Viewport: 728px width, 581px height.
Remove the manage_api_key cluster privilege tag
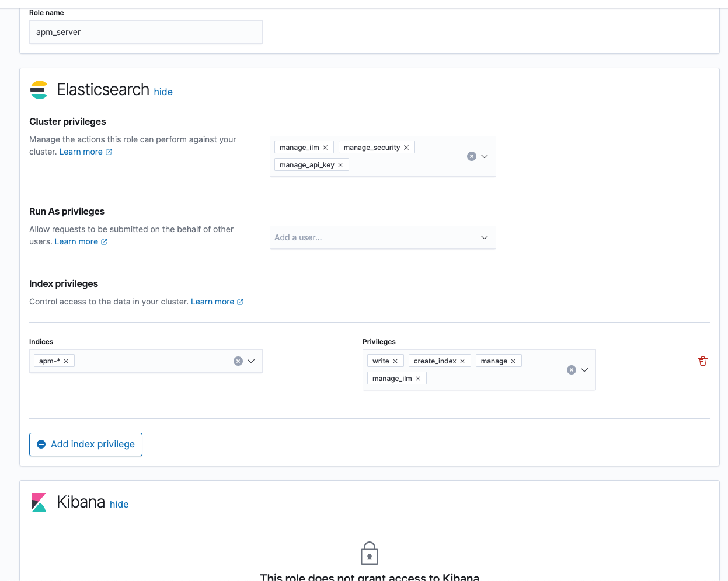coord(340,165)
